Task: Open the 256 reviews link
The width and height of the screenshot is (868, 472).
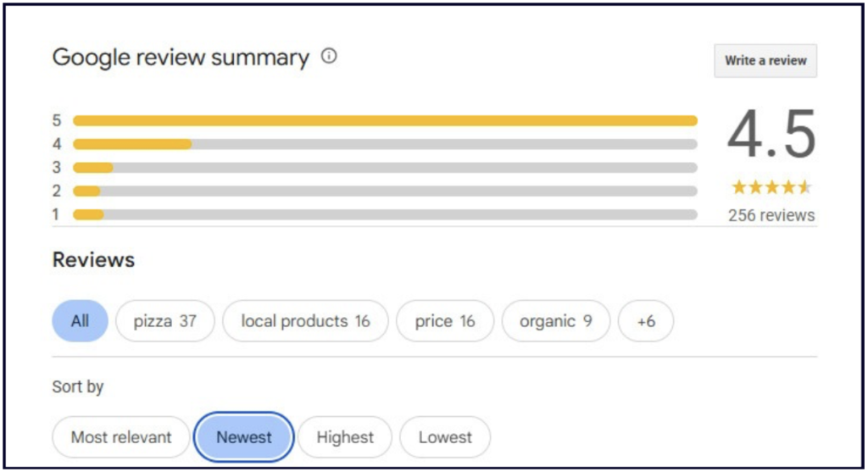Action: pyautogui.click(x=771, y=215)
